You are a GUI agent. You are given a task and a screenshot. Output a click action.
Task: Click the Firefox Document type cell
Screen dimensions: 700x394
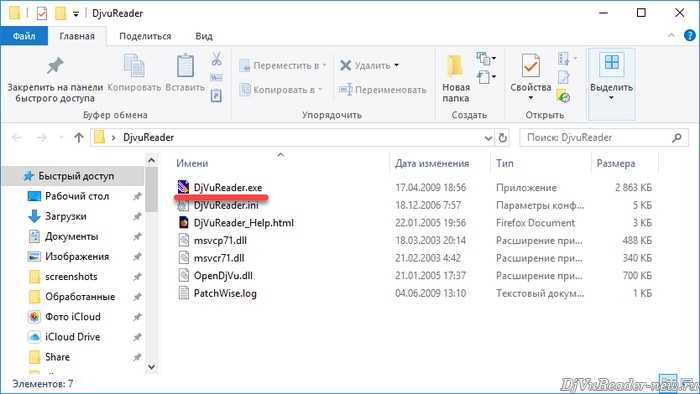click(x=535, y=222)
